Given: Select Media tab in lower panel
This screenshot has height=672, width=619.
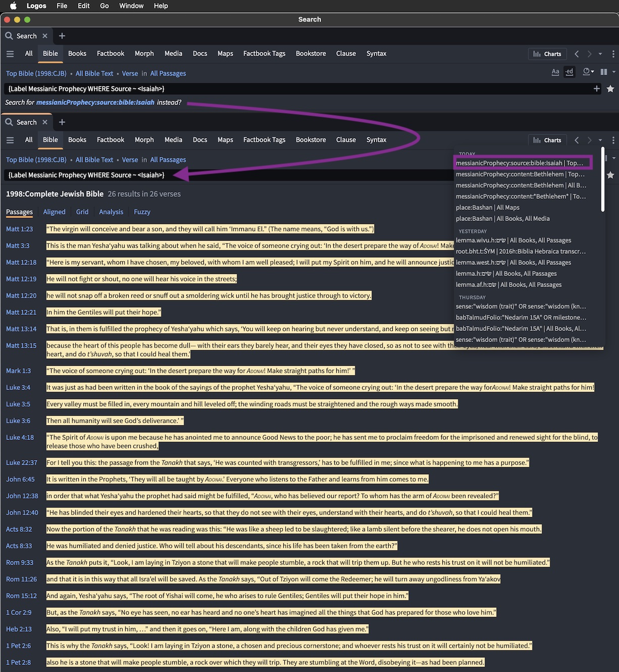Looking at the screenshot, I should (173, 140).
